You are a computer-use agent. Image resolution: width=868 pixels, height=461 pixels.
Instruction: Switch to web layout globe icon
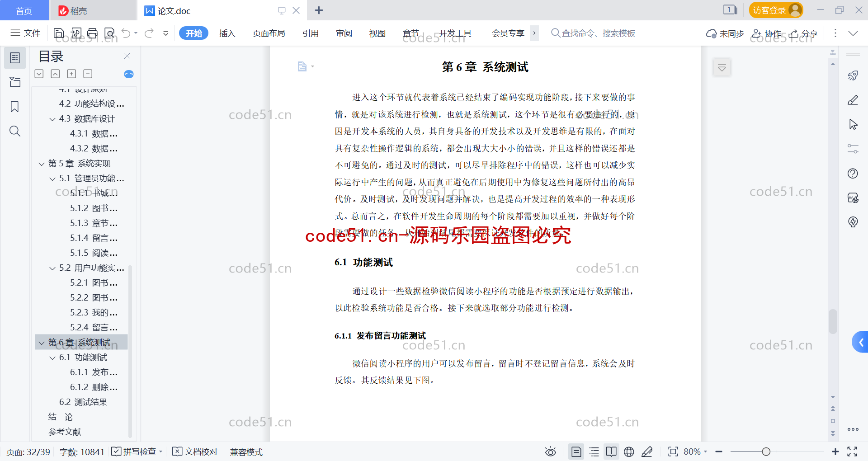click(629, 452)
